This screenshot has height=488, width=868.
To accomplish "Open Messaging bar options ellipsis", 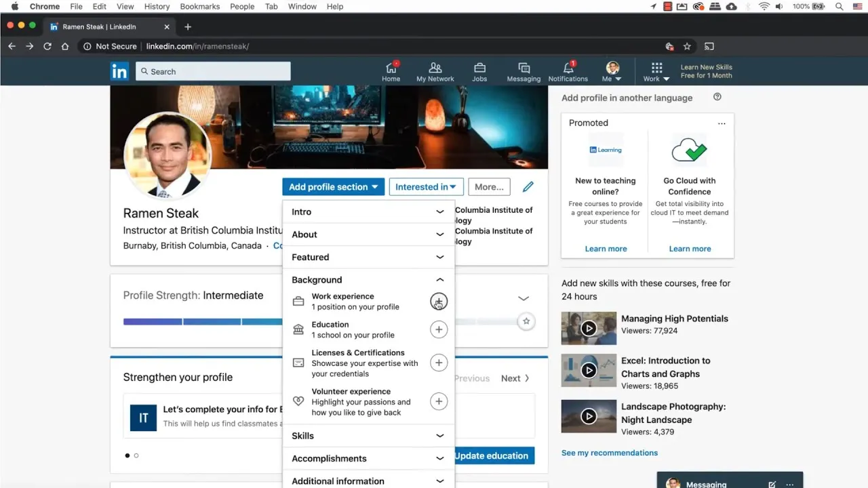I will (789, 484).
